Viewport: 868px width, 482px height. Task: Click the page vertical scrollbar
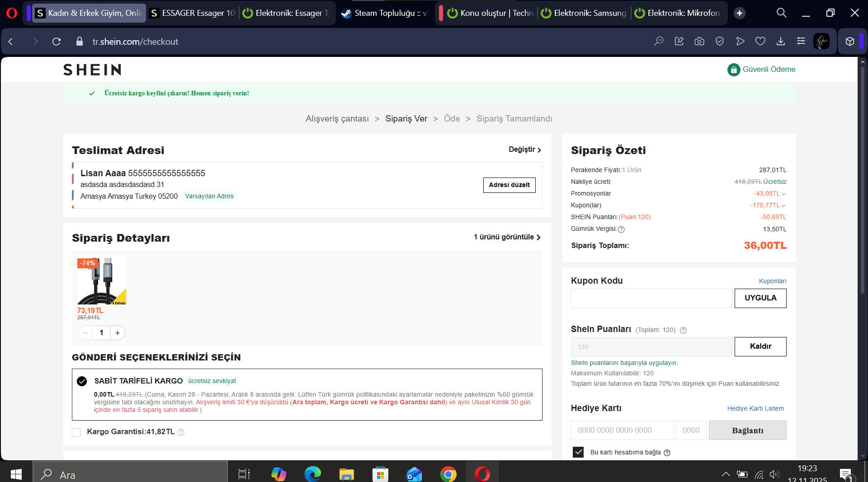(863, 181)
